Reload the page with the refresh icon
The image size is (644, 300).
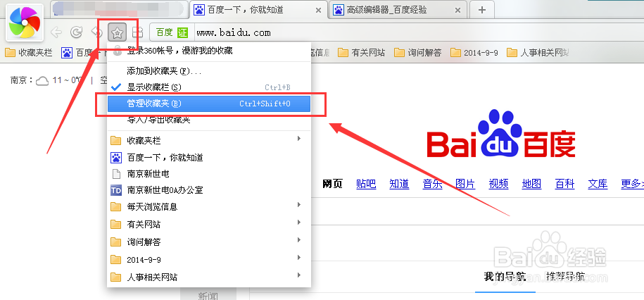76,32
